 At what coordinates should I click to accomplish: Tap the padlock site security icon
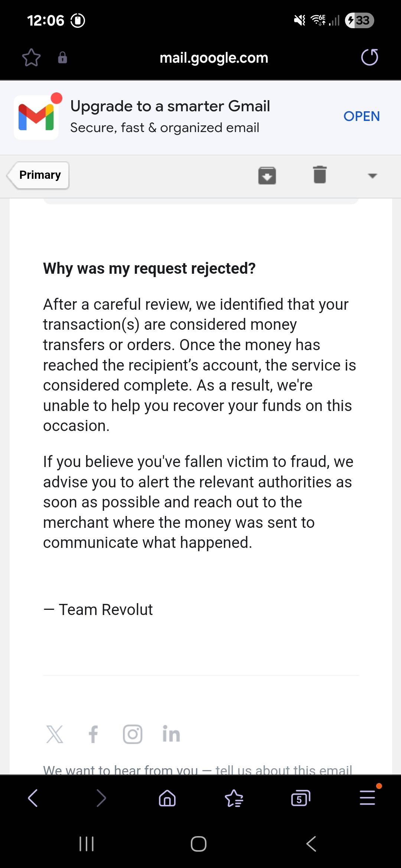(x=62, y=57)
